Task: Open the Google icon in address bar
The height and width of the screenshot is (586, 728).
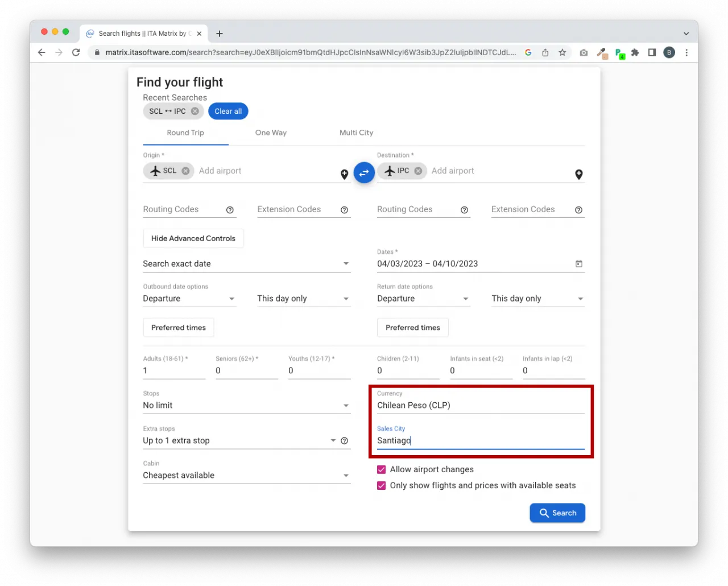Action: click(x=528, y=52)
